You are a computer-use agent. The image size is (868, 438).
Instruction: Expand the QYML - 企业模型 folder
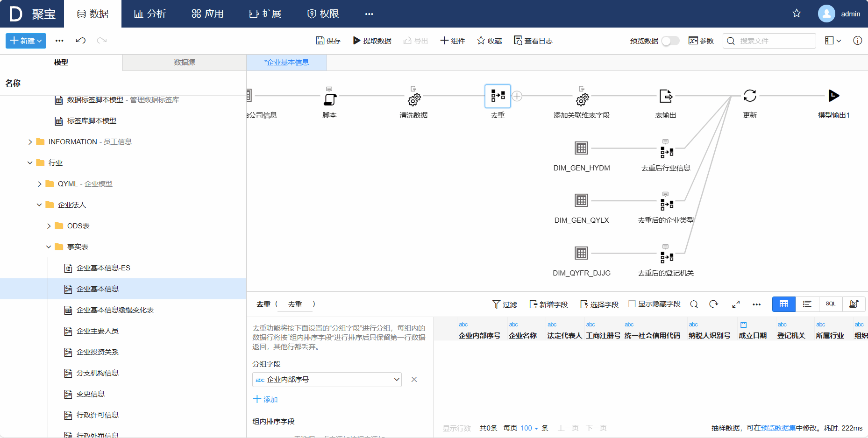pyautogui.click(x=39, y=184)
